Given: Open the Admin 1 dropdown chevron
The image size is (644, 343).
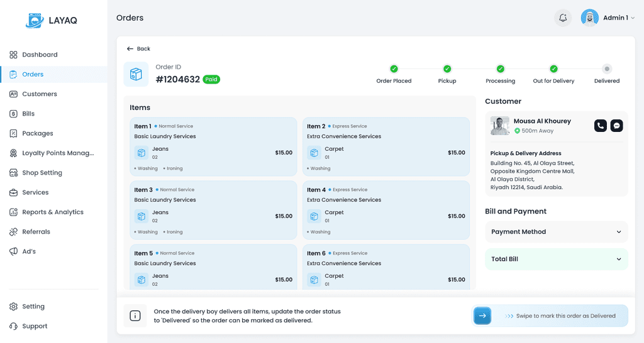Looking at the screenshot, I should pyautogui.click(x=633, y=18).
